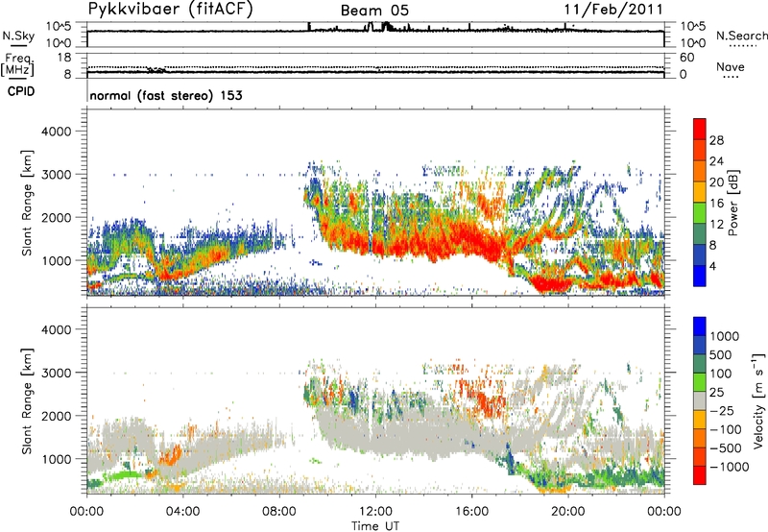Pick the yellow 16–20 dB Power colorbar segment
This screenshot has width=768, height=532.
tap(700, 192)
